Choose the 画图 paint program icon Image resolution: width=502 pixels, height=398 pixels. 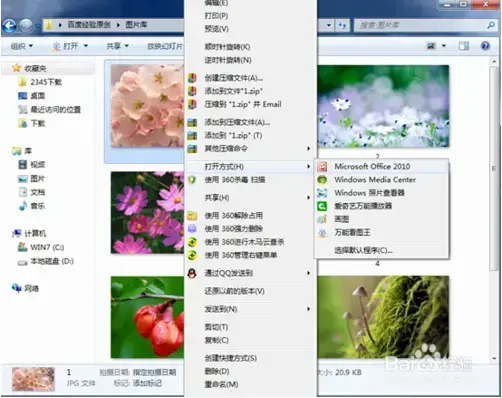[322, 219]
